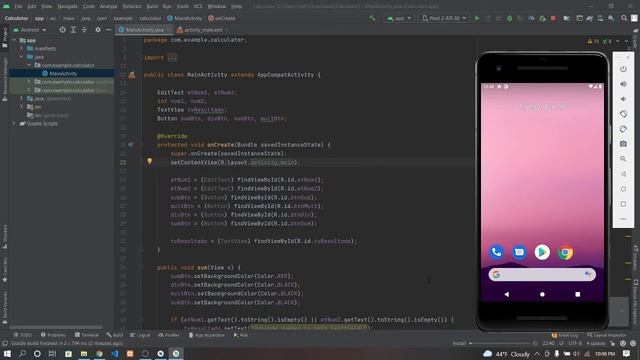Click Windows taskbar search icon
640x360 pixels.
22,353
